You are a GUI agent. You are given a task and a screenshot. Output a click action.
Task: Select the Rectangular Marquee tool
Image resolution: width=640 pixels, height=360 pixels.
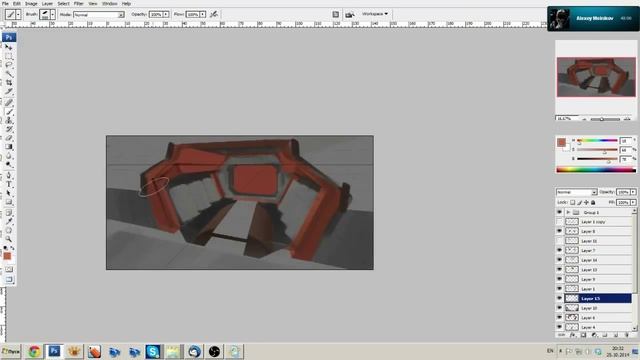[x=9, y=56]
